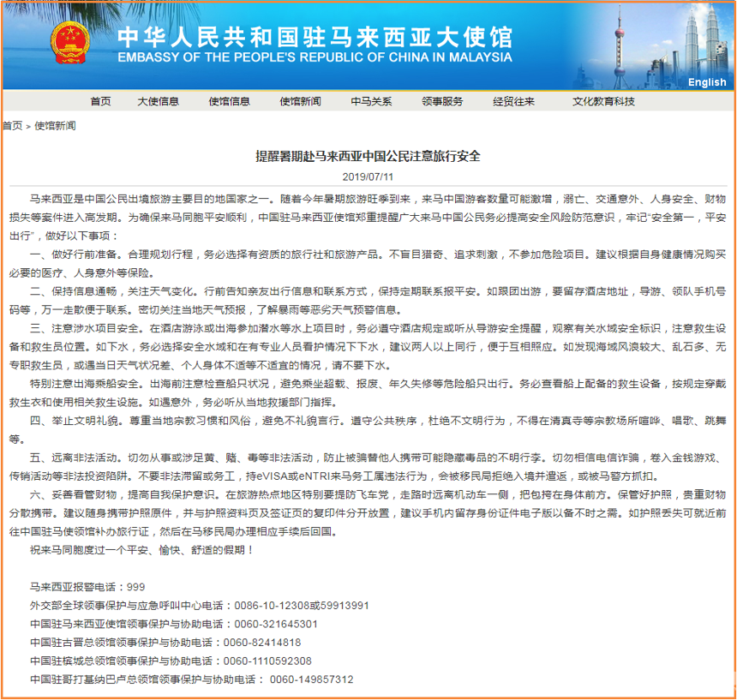The height and width of the screenshot is (700, 737).
Task: Open the 领事服务 menu item
Action: [x=442, y=101]
